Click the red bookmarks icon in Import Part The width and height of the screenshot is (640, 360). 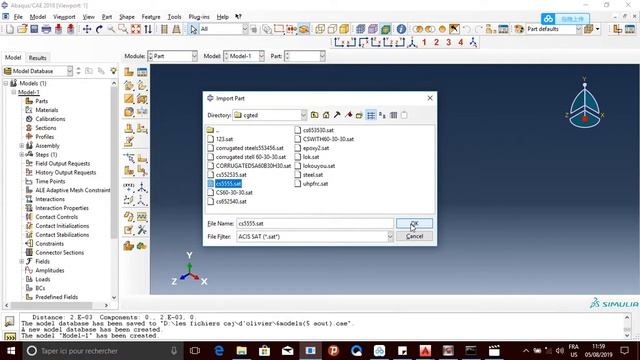click(349, 115)
